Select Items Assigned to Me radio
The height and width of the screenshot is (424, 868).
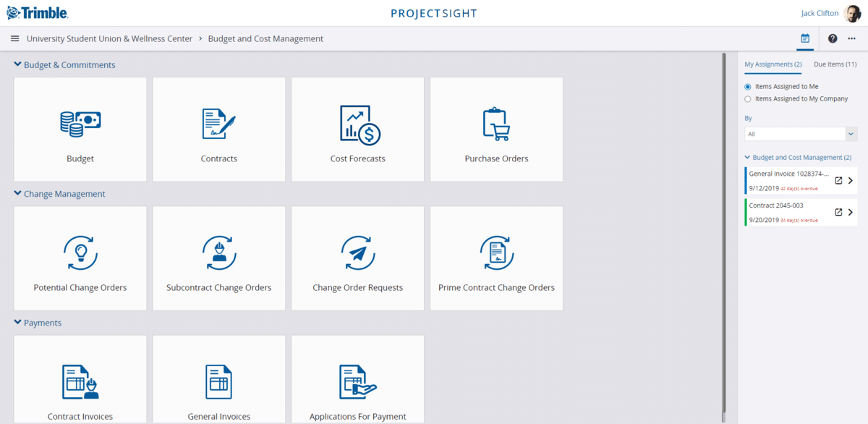(x=748, y=86)
